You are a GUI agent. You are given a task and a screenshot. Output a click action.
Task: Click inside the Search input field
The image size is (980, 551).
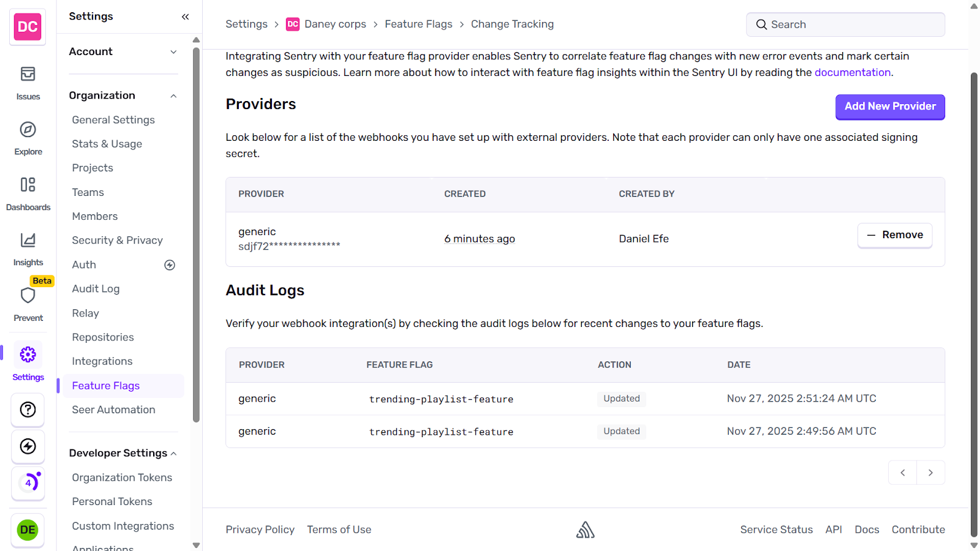click(845, 24)
